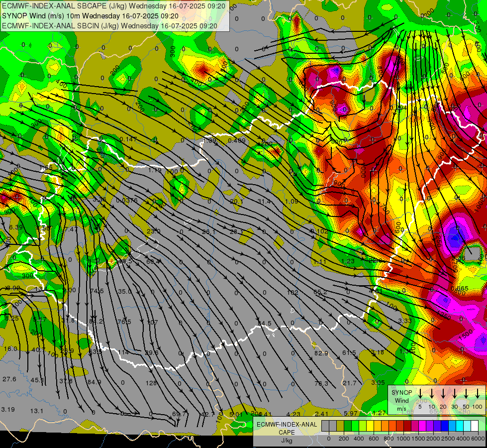Pick the violet swatch left of 2000
487x448 pixels.
click(x=429, y=426)
